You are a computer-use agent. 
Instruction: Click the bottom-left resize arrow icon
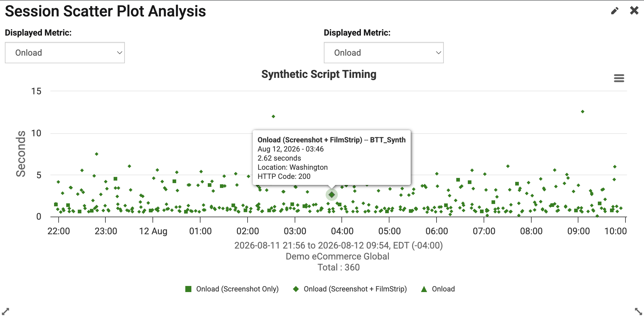[5, 311]
